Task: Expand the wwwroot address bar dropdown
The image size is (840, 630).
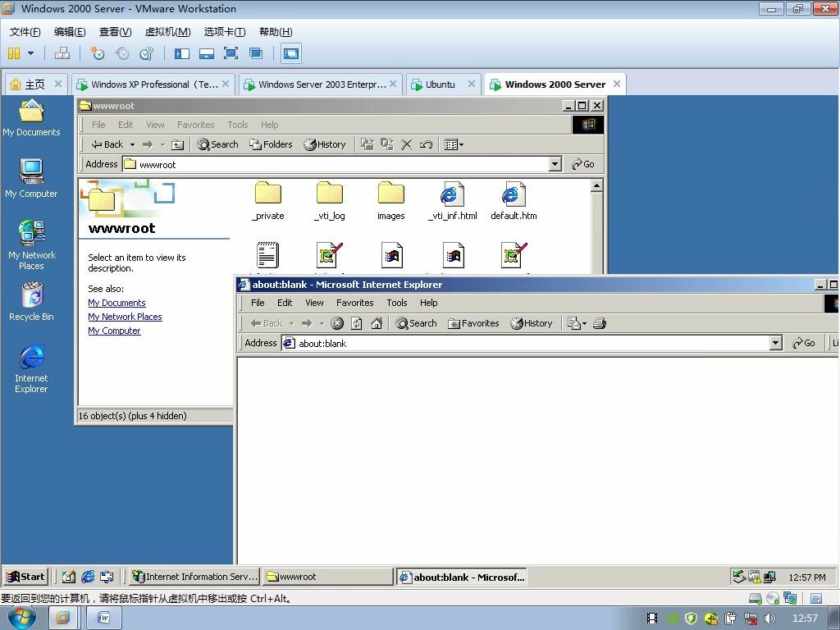Action: pyautogui.click(x=555, y=164)
